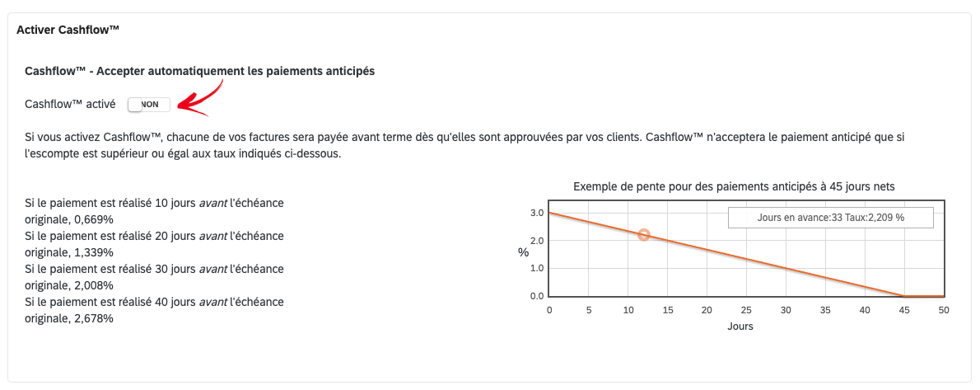This screenshot has width=980, height=390.
Task: Click the % y-axis label
Action: coord(523,252)
